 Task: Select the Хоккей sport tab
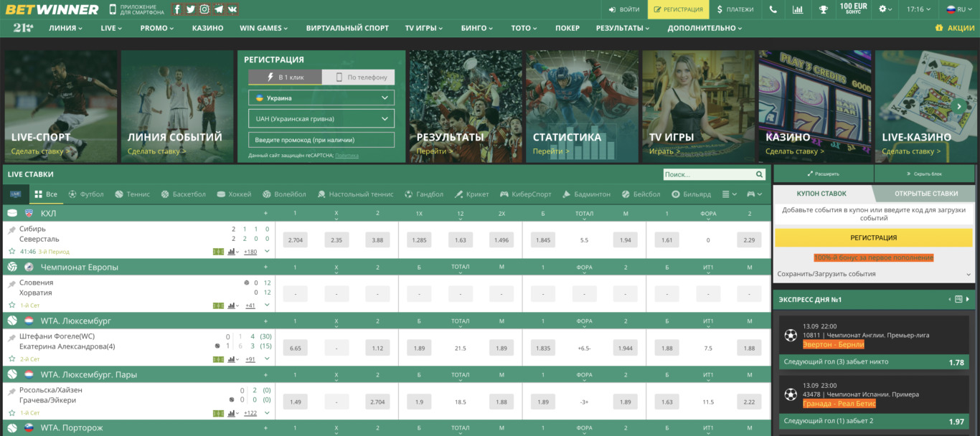[x=234, y=194]
